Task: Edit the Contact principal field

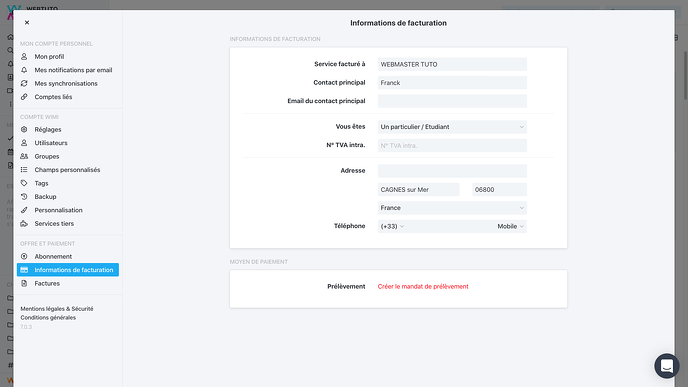Action: point(452,82)
